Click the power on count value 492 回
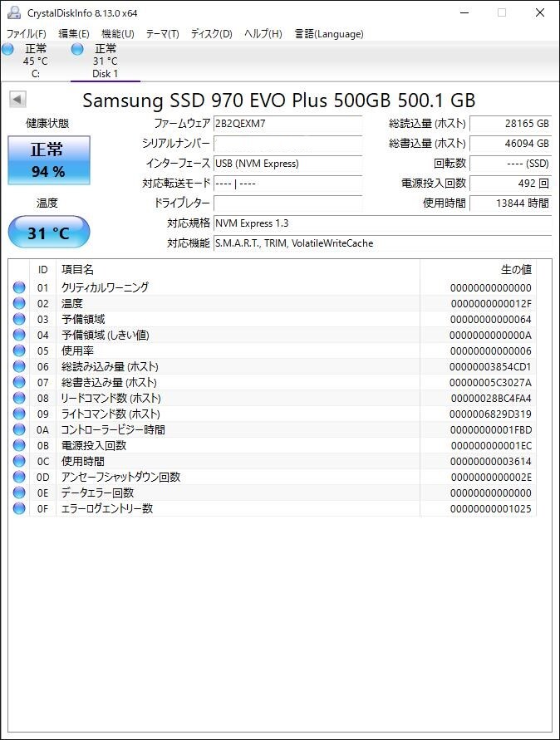This screenshot has height=740, width=560. (x=510, y=183)
